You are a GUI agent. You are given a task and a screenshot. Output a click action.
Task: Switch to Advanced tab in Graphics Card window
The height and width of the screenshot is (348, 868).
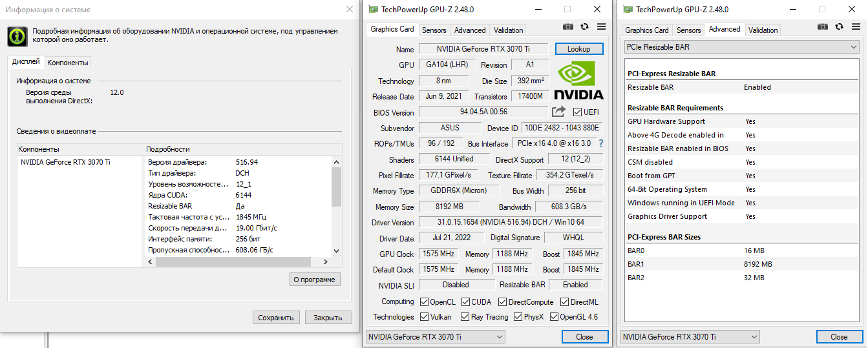470,30
